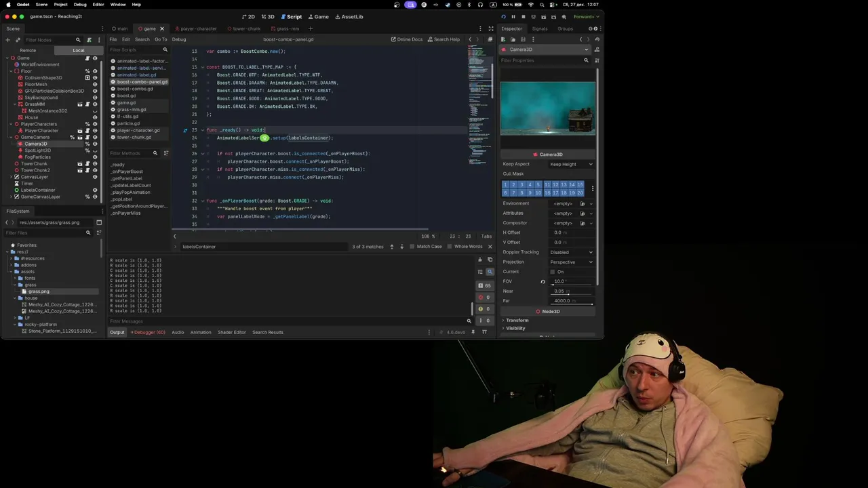Open script attached to TowerChunk2 node

87,170
